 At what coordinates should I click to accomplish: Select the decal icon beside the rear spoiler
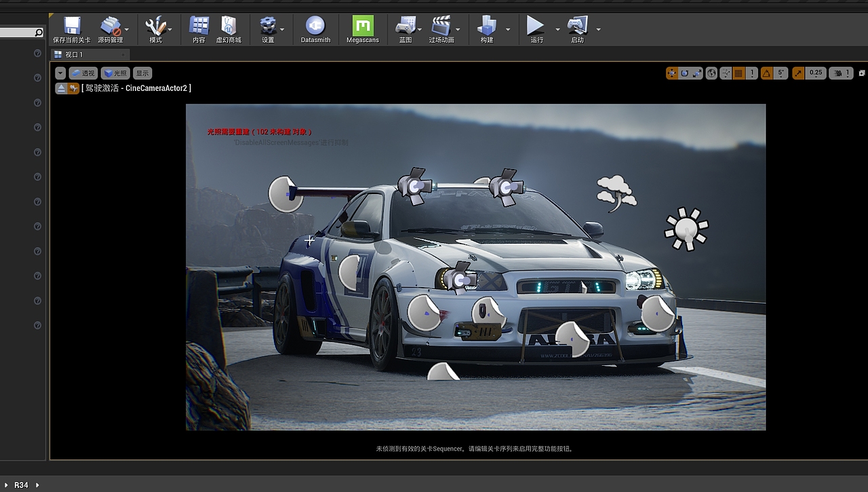click(x=285, y=194)
